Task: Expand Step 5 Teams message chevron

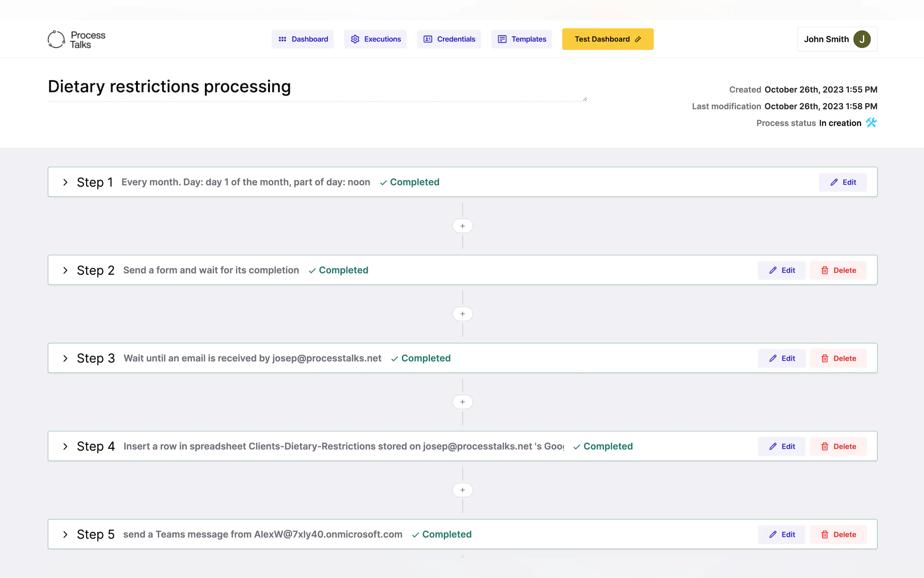Action: tap(65, 534)
